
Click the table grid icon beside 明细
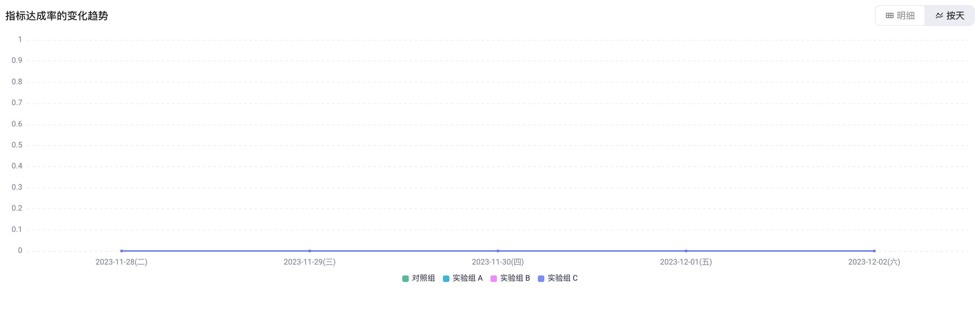889,15
